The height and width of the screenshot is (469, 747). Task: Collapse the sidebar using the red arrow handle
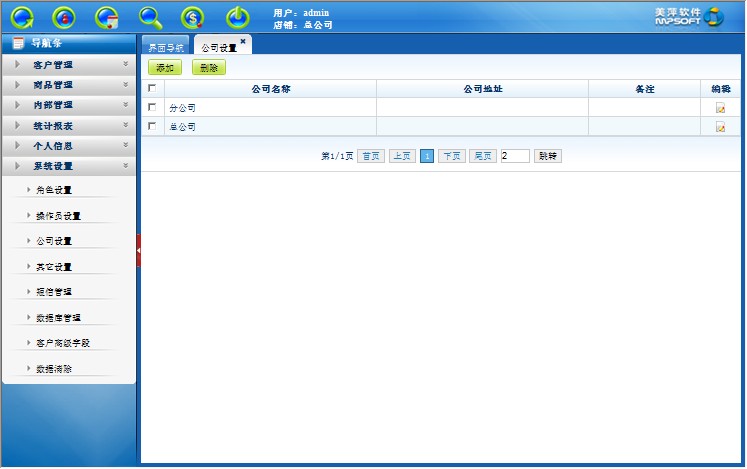[x=139, y=250]
